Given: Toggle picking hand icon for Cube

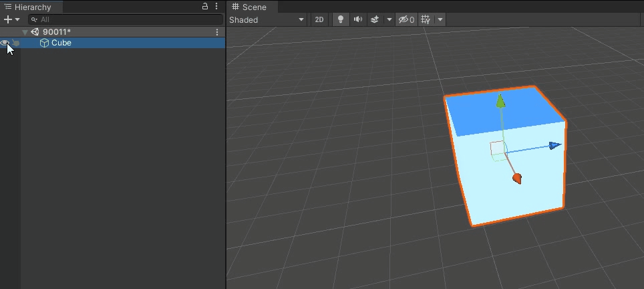Looking at the screenshot, I should point(15,43).
